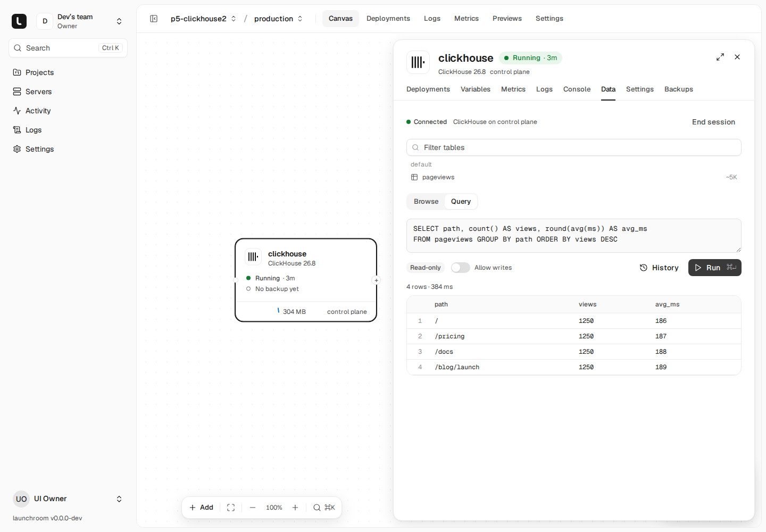Open the Metrics top tab
The width and height of the screenshot is (766, 532).
click(x=467, y=19)
